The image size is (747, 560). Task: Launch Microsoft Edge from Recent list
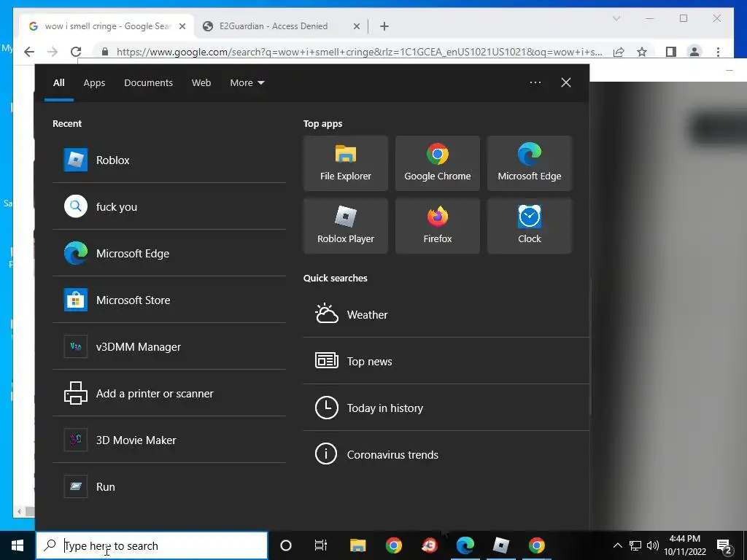[x=169, y=253]
